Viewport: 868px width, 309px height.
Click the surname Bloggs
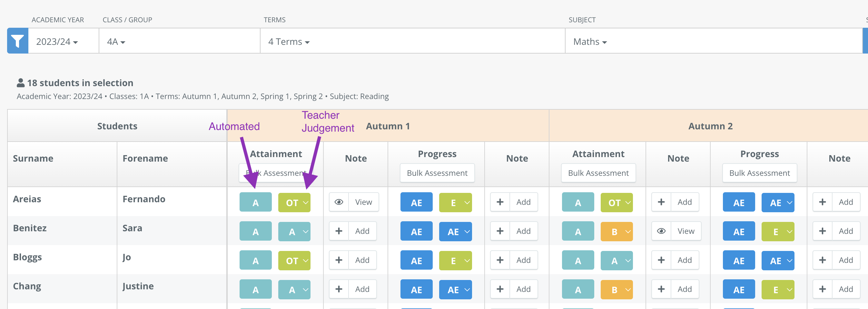(27, 257)
